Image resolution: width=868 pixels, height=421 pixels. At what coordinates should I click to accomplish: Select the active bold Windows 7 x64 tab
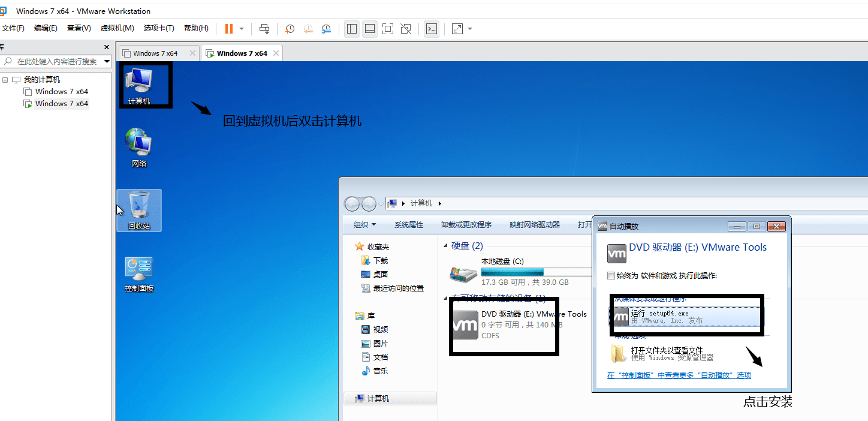[242, 53]
